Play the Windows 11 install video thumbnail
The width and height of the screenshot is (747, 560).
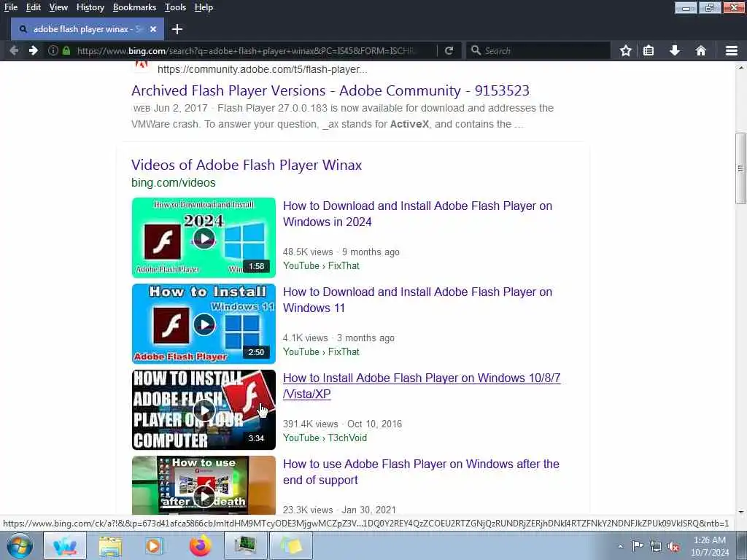(204, 324)
